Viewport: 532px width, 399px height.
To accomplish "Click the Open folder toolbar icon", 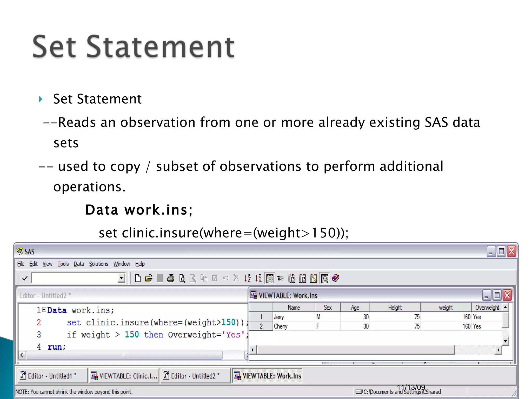I will pyautogui.click(x=149, y=278).
